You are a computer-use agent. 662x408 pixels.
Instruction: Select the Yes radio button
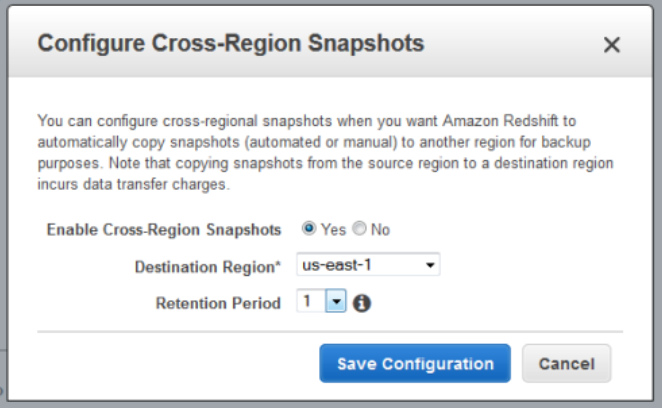point(309,229)
